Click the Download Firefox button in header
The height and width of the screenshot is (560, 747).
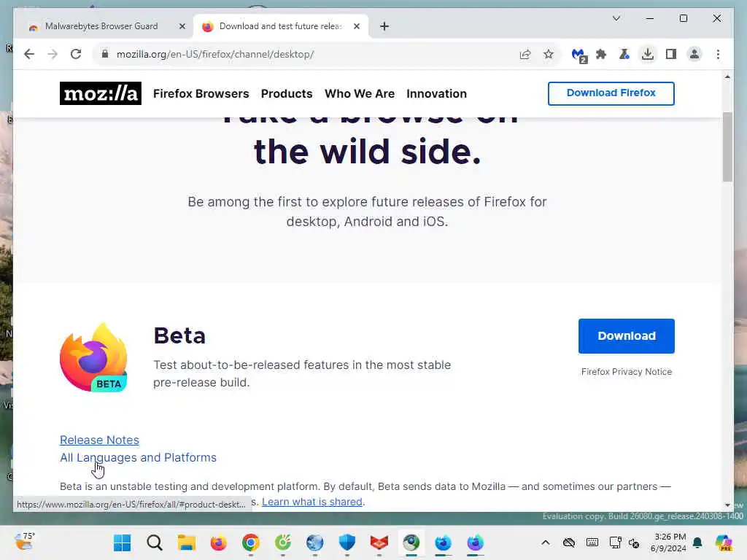pos(611,93)
